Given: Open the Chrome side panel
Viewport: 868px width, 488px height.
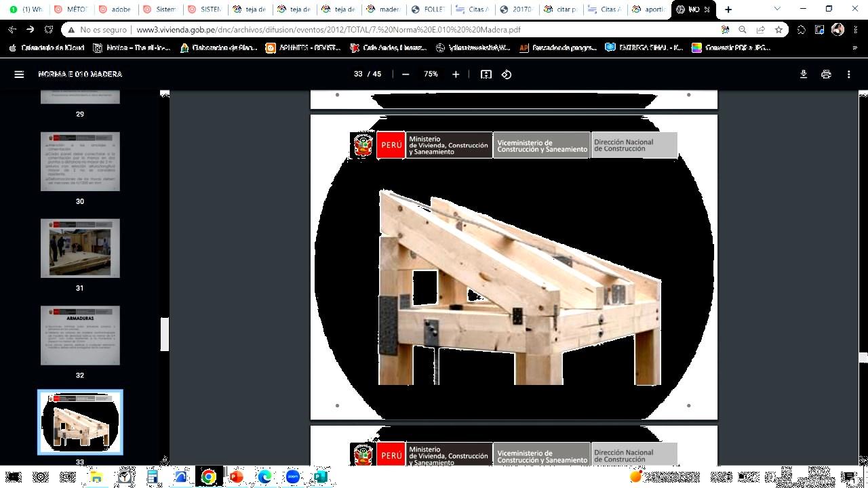Looking at the screenshot, I should pyautogui.click(x=820, y=30).
